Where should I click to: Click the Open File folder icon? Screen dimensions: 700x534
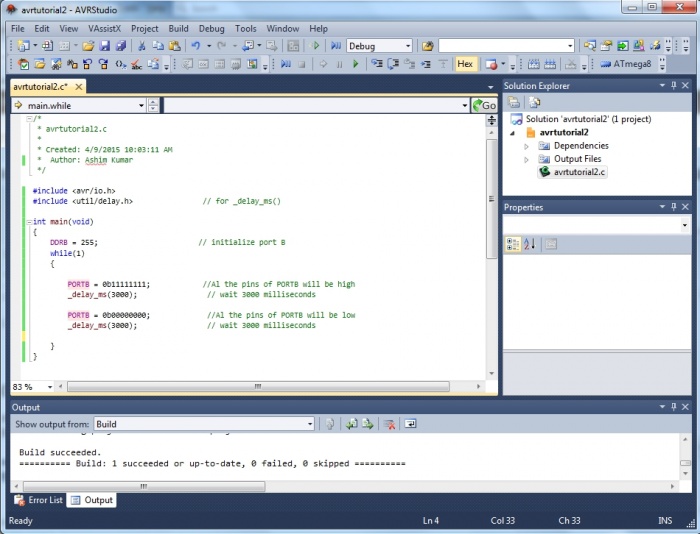pyautogui.click(x=88, y=46)
